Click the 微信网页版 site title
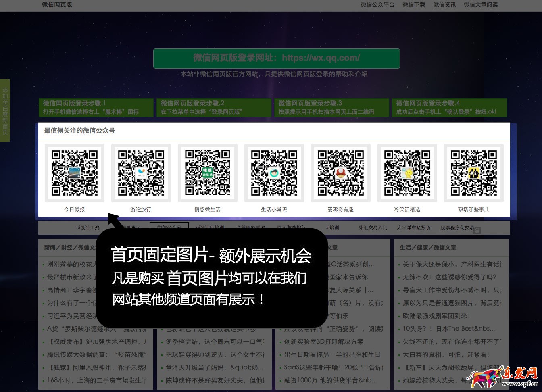 [x=57, y=5]
